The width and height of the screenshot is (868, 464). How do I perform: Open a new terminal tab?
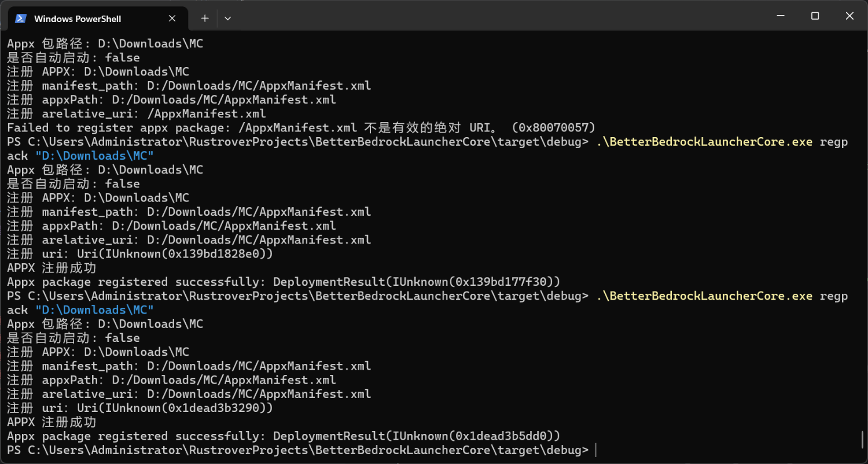[x=205, y=19]
